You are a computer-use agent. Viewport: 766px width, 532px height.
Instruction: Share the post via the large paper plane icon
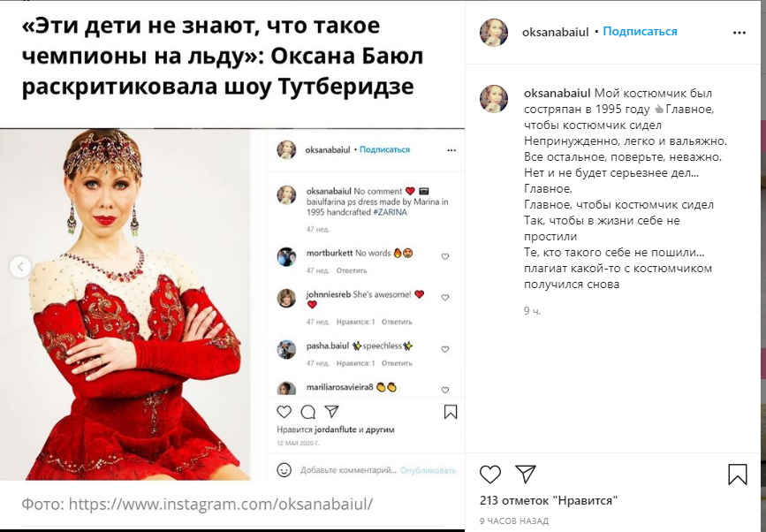point(526,474)
